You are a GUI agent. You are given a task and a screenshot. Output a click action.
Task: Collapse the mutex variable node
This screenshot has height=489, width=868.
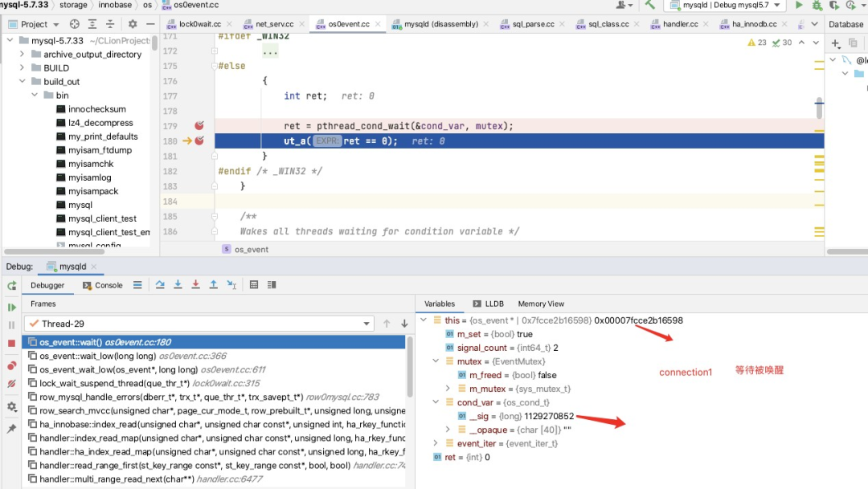point(436,361)
